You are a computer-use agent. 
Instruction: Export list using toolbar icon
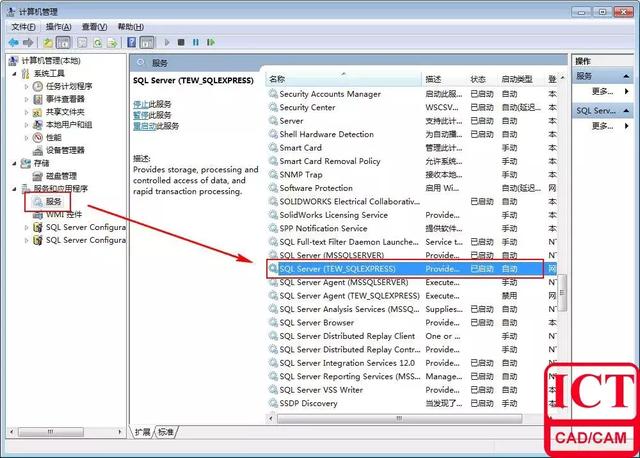click(x=112, y=42)
